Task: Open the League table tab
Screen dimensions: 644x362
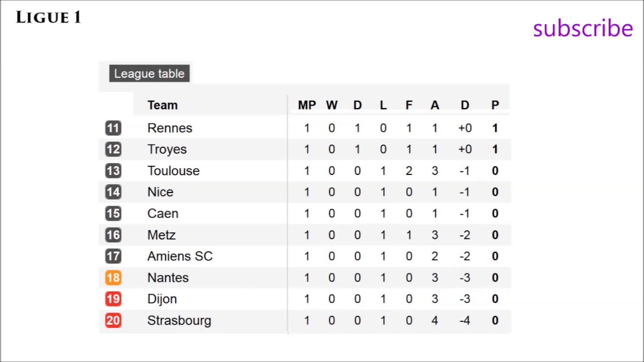Action: (x=149, y=73)
